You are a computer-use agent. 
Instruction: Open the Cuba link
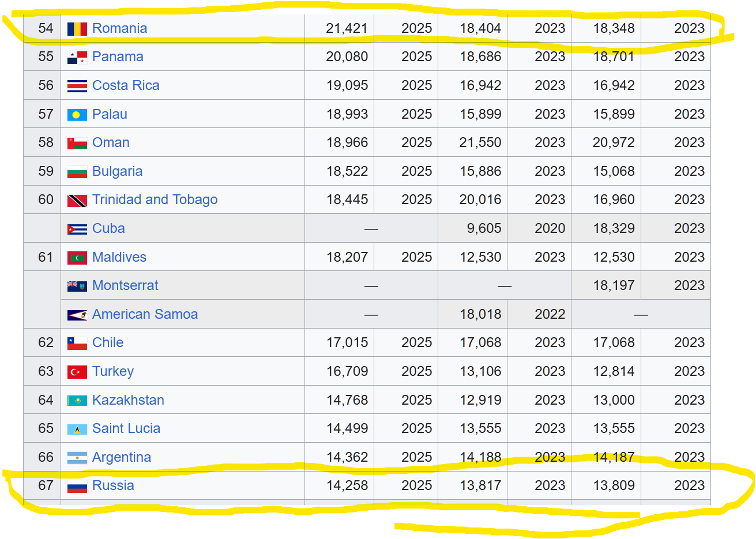(108, 228)
